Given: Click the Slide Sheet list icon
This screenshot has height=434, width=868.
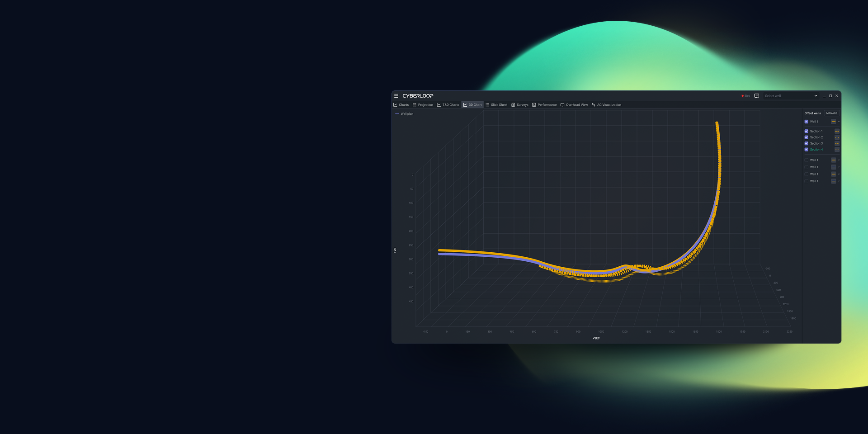Looking at the screenshot, I should [487, 105].
